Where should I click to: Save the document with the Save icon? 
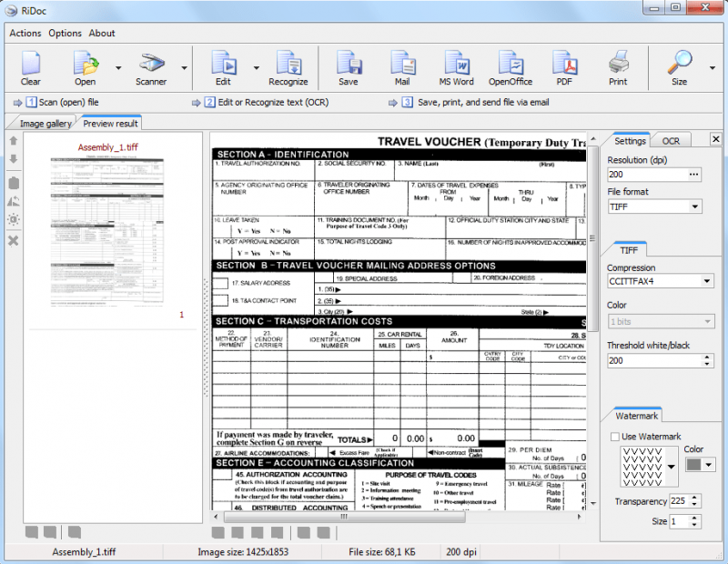tap(349, 68)
